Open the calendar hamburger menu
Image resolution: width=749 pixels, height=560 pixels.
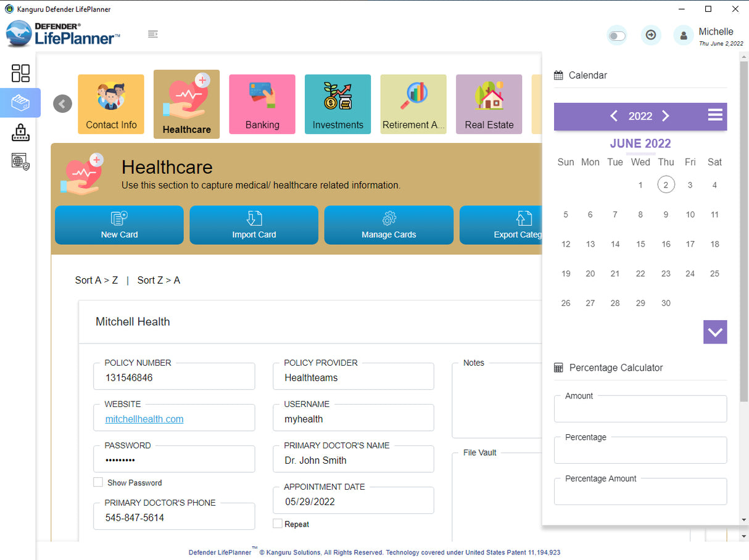pos(715,115)
